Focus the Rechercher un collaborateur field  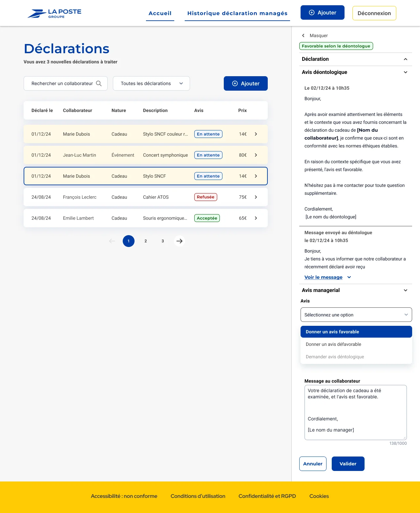pos(66,83)
